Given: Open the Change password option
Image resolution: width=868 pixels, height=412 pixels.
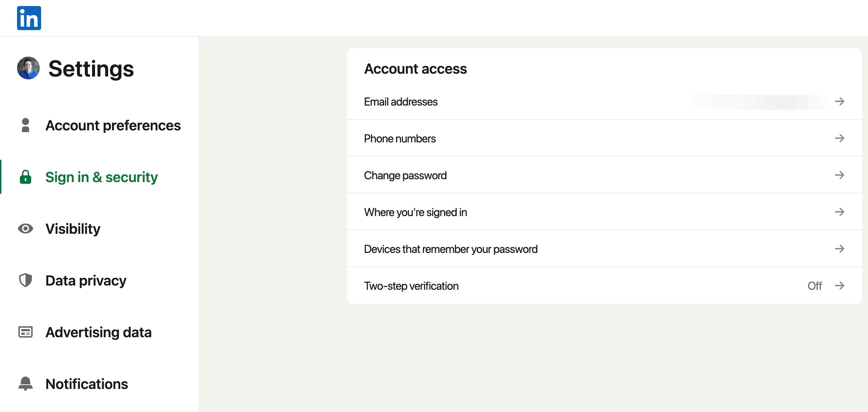Looking at the screenshot, I should [x=405, y=175].
